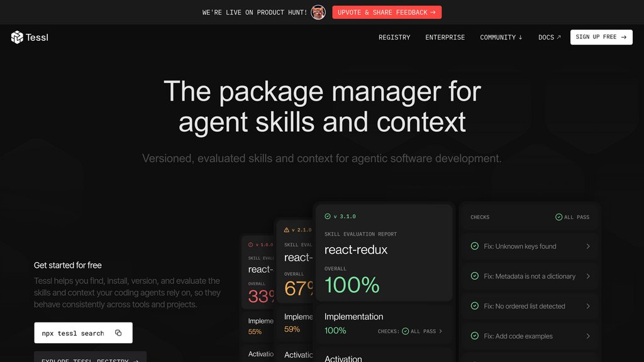Open the Enterprise nav item
Screen dimensions: 644x362
(445, 38)
